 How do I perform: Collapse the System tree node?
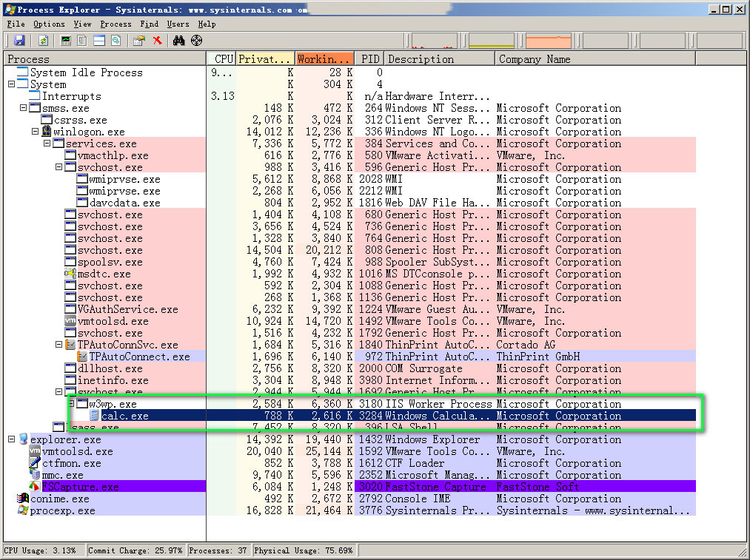pos(12,84)
